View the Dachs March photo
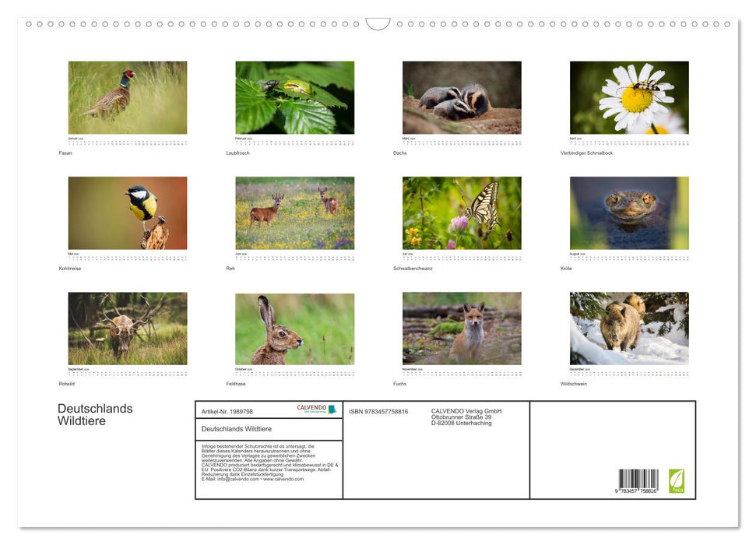Image resolution: width=756 pixels, height=545 pixels. tap(462, 96)
